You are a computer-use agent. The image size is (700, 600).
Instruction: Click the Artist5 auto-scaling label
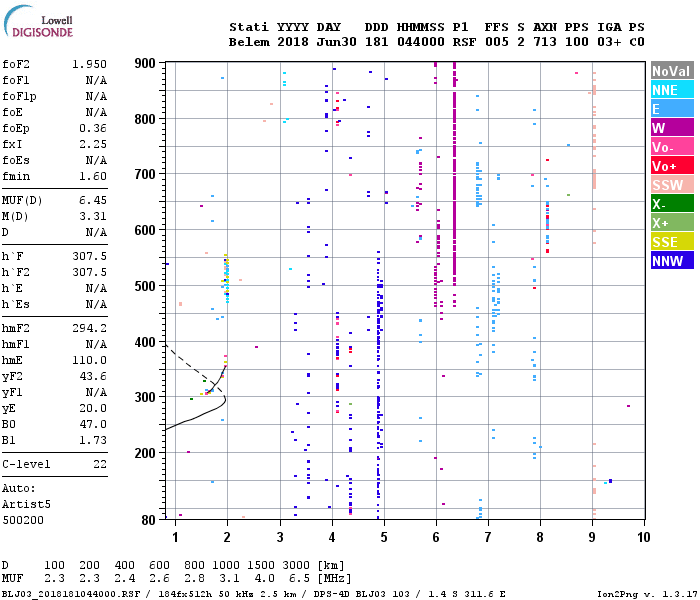click(26, 504)
